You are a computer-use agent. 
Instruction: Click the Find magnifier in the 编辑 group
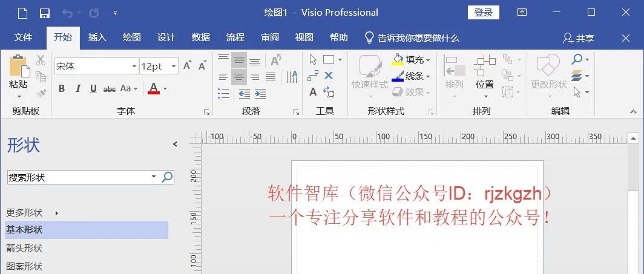coord(577,59)
